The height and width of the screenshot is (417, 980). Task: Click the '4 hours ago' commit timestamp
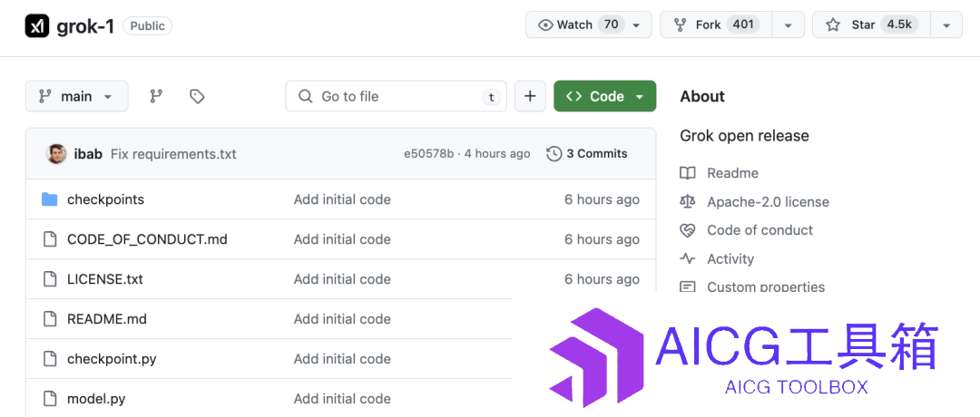coord(496,153)
